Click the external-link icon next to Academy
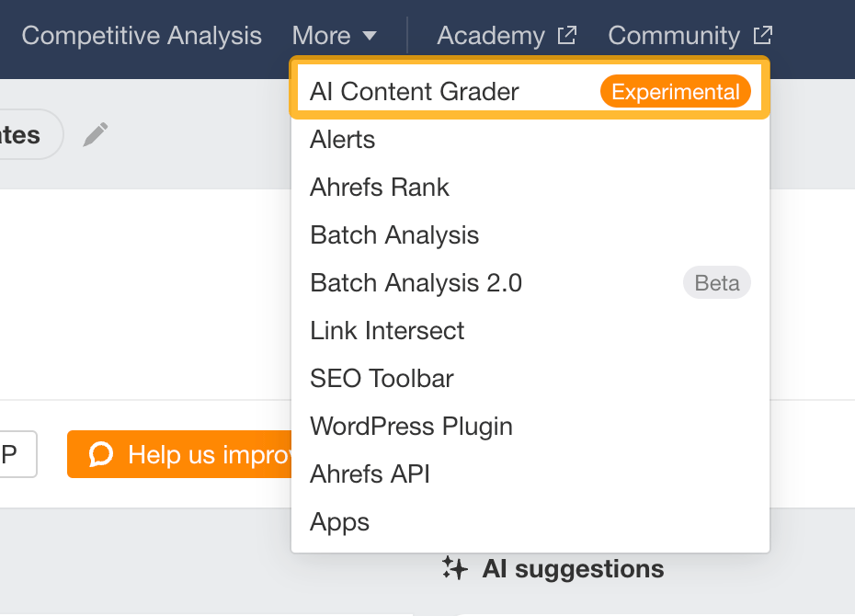Screen dimensions: 855x616 (569, 34)
